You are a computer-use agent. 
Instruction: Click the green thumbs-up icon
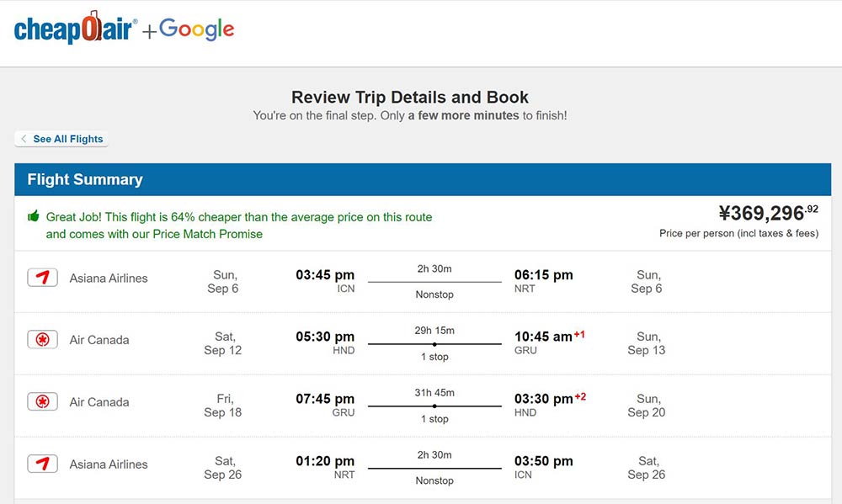[34, 216]
